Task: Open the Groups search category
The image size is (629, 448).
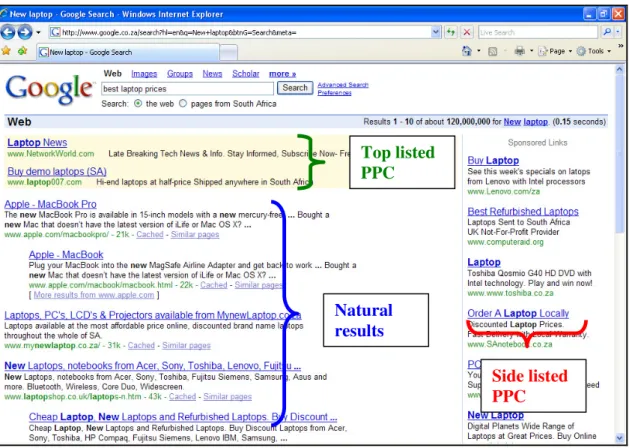Action: point(180,74)
